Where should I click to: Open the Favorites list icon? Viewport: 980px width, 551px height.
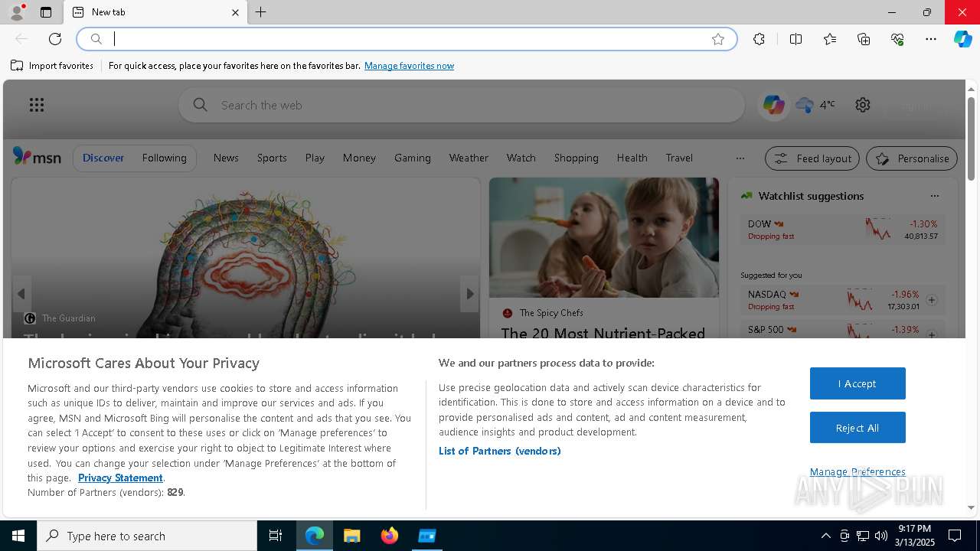[830, 39]
